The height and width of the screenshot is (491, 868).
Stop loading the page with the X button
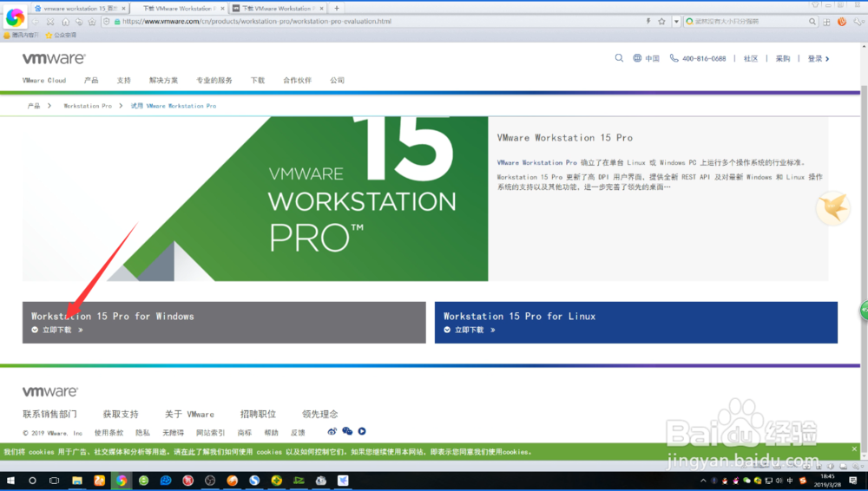point(50,22)
